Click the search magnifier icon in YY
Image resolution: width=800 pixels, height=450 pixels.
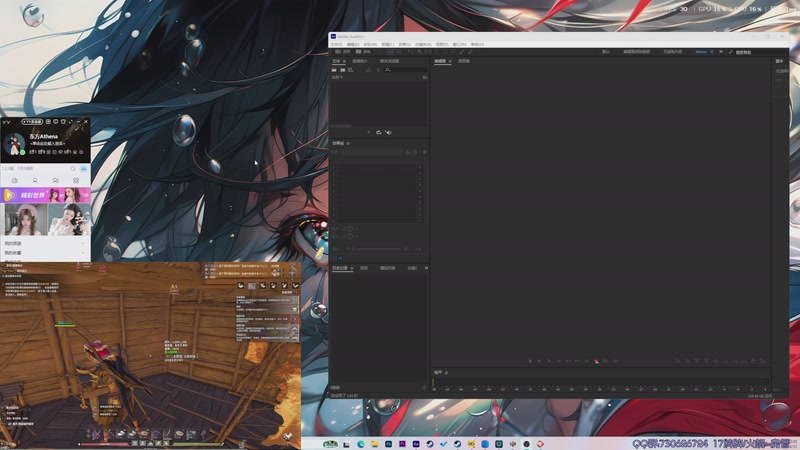point(73,168)
